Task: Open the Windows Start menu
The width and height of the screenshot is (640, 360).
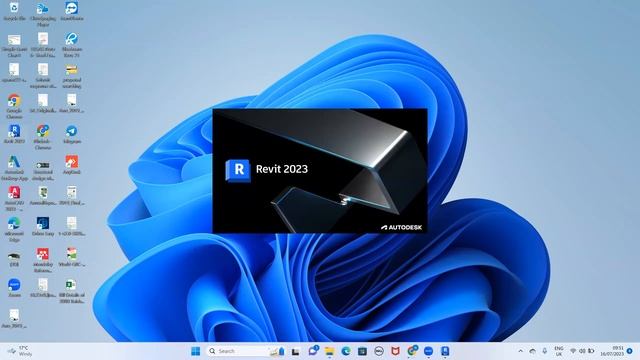Action: [196, 351]
